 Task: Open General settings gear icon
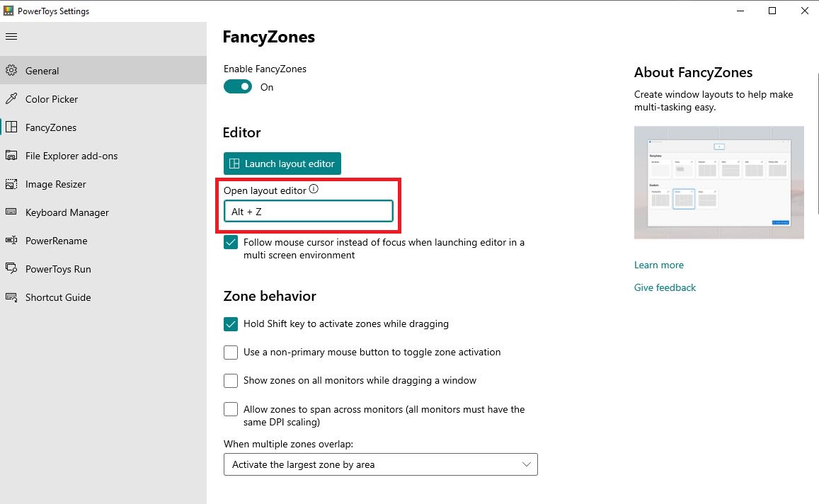[x=11, y=71]
